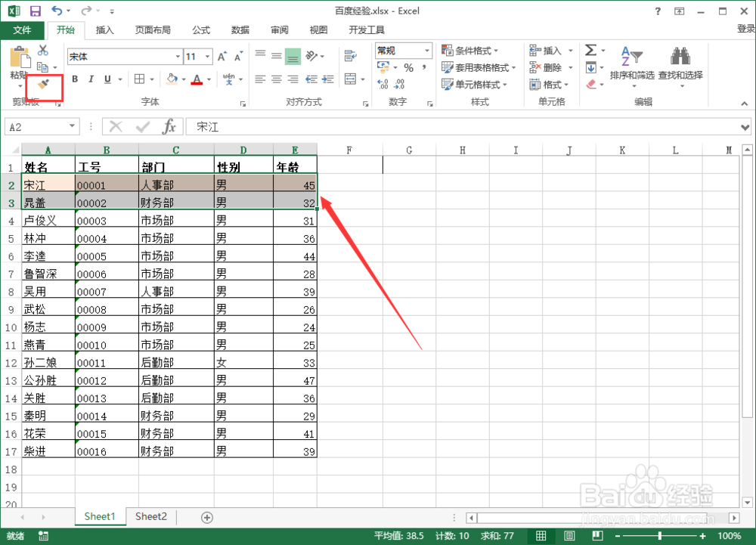Viewport: 756px width, 545px height.
Task: Toggle Italic formatting
Action: (x=91, y=79)
